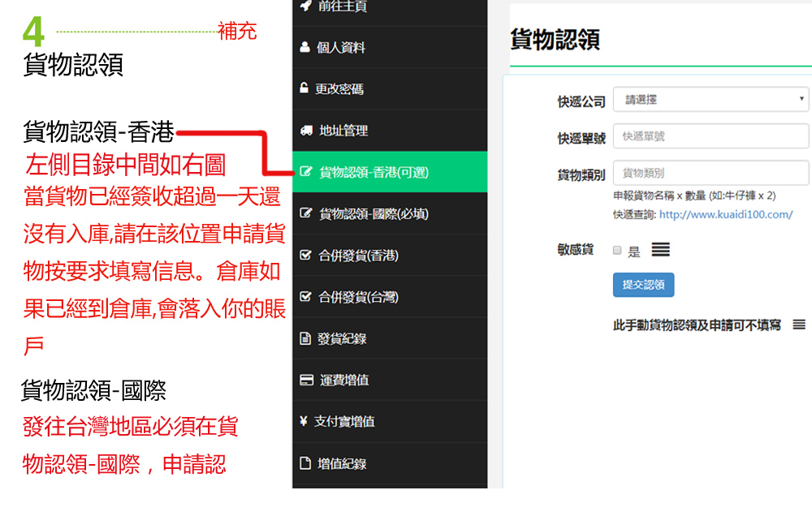This screenshot has width=812, height=516.
Task: Click the yen icon beside 支付寶增值
Action: (x=304, y=422)
